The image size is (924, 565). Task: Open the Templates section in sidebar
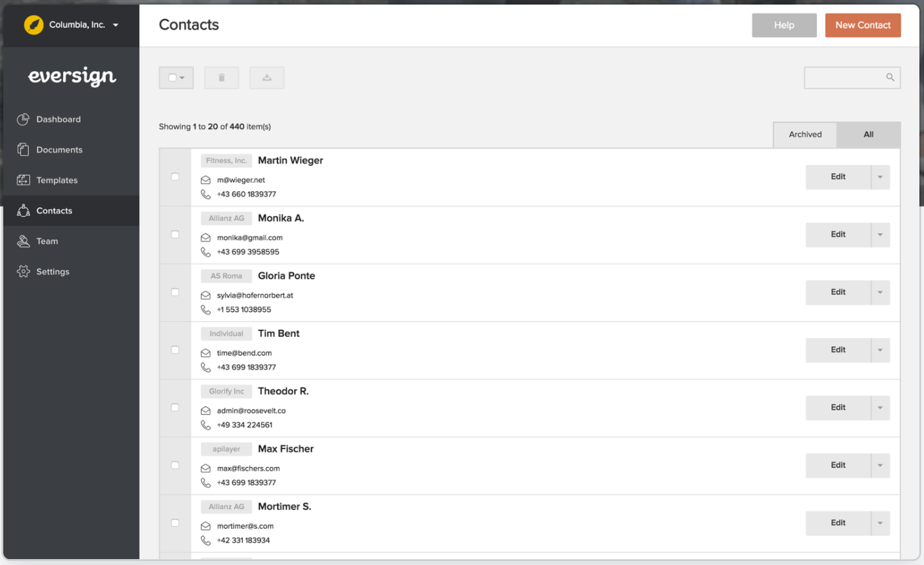[57, 180]
